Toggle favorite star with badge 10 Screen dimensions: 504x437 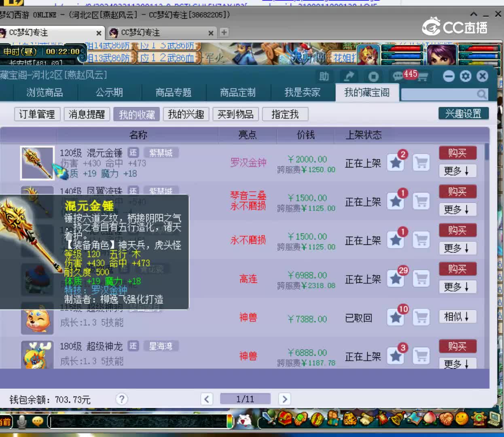(396, 318)
